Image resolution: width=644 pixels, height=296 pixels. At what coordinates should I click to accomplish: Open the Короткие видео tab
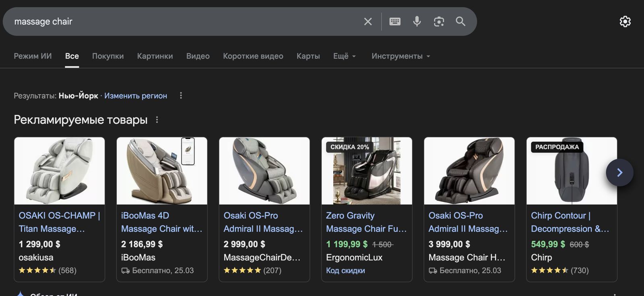pos(253,56)
